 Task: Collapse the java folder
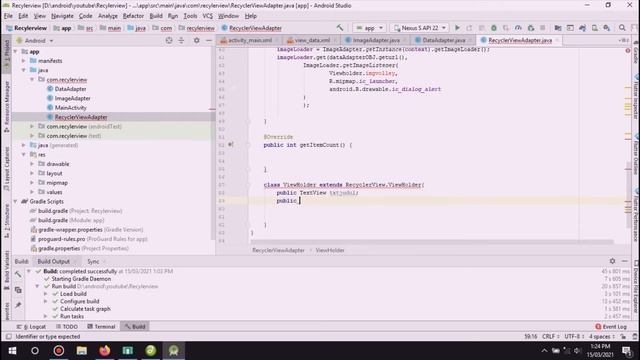click(x=24, y=70)
